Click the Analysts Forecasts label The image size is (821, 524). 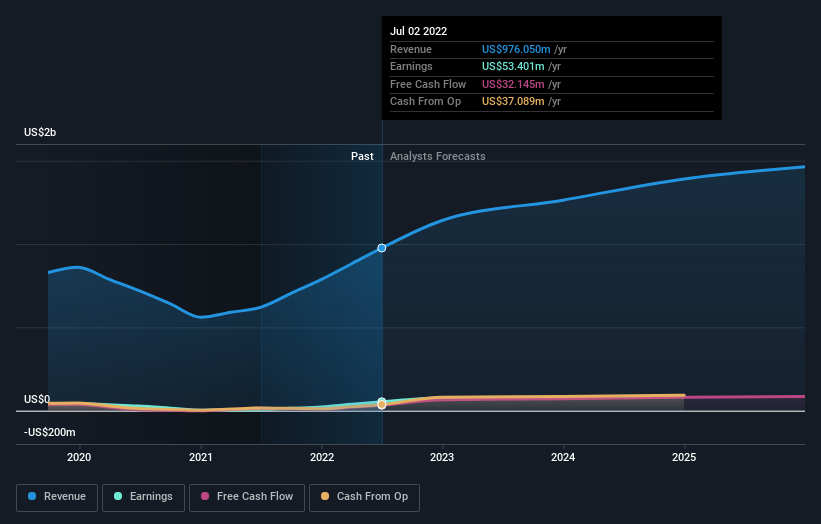pos(438,157)
